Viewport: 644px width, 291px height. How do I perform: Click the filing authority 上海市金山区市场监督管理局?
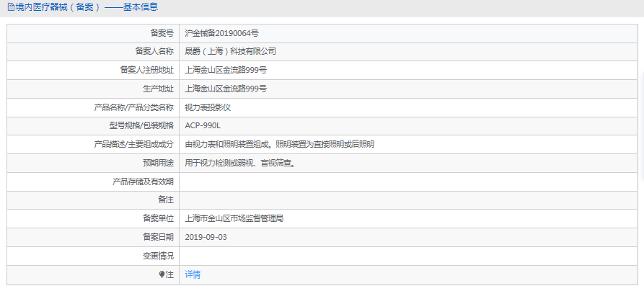click(234, 218)
